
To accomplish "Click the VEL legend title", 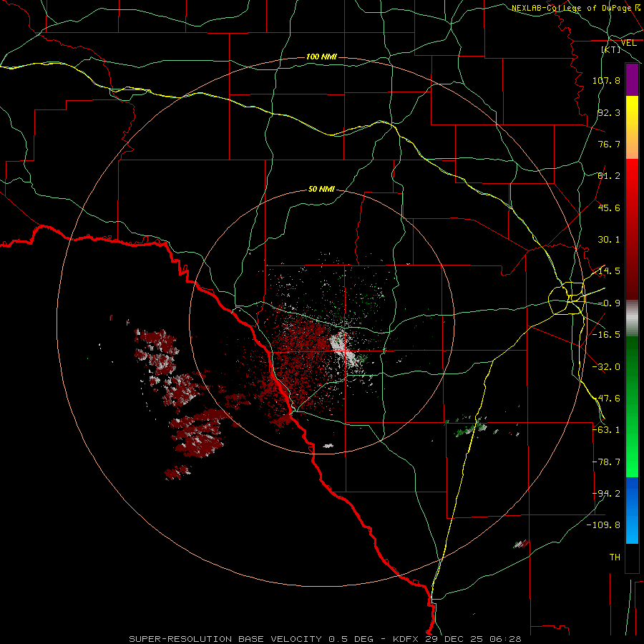I will click(629, 43).
